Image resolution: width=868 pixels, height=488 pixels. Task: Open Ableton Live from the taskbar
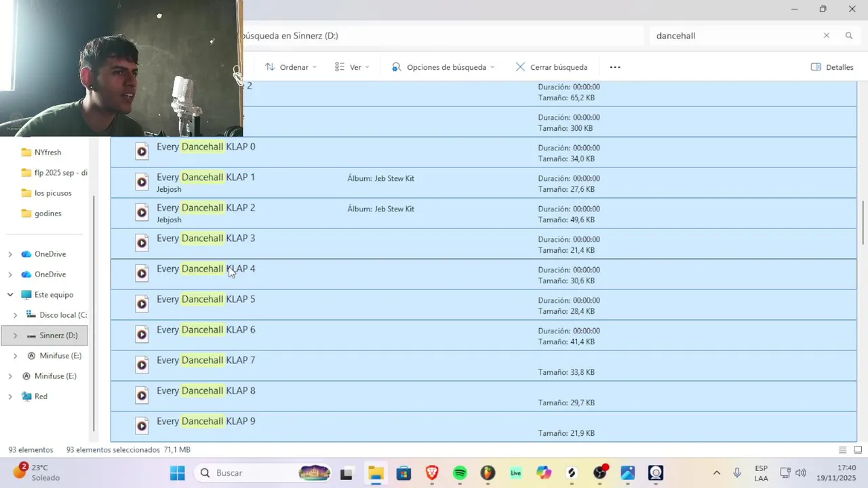coord(516,472)
